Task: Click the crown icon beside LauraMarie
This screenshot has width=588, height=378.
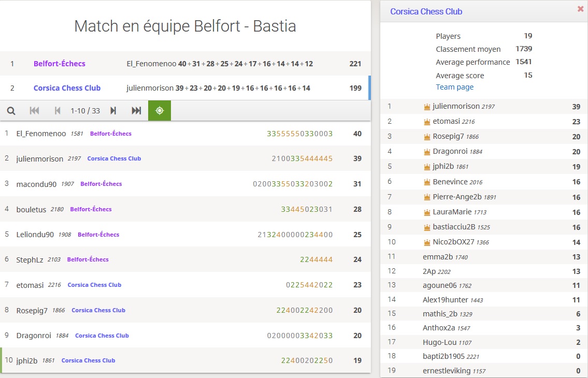Action: click(427, 212)
